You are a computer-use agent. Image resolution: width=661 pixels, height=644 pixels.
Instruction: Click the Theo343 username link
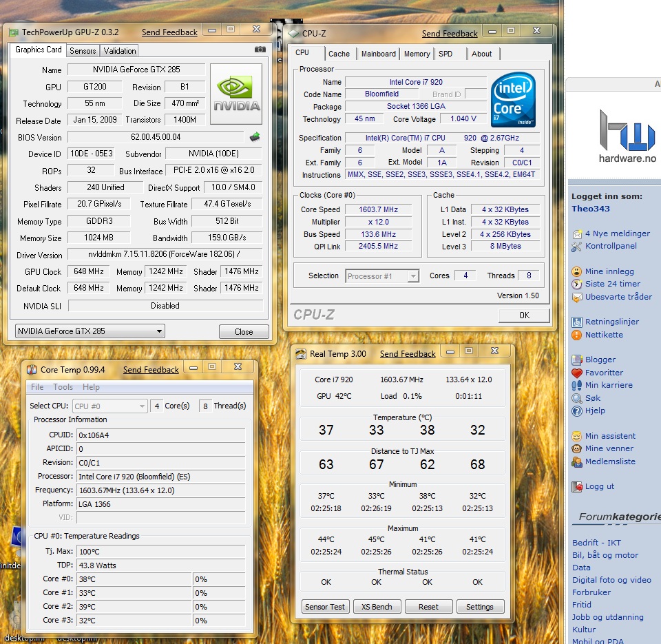click(591, 208)
